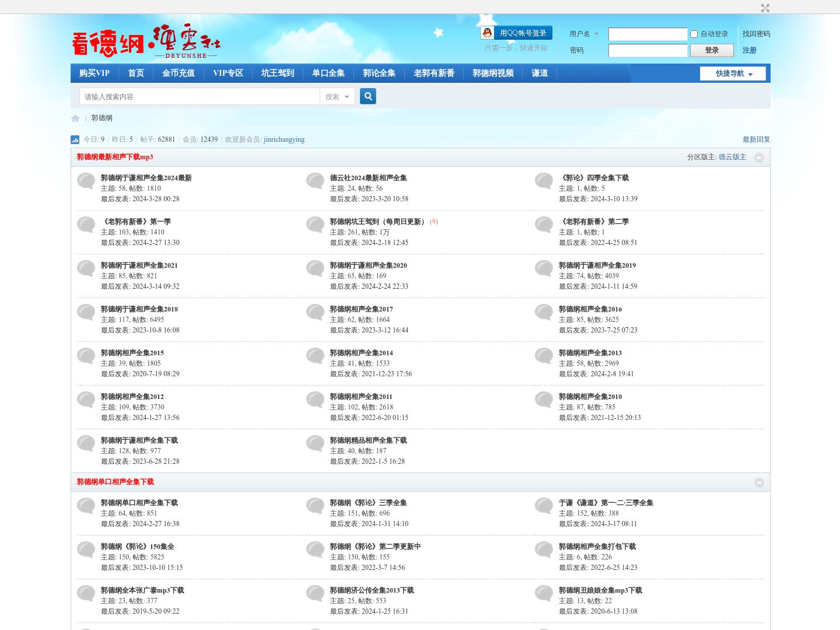840x630 pixels.
Task: Open the 搜索 type dropdown
Action: (x=337, y=97)
